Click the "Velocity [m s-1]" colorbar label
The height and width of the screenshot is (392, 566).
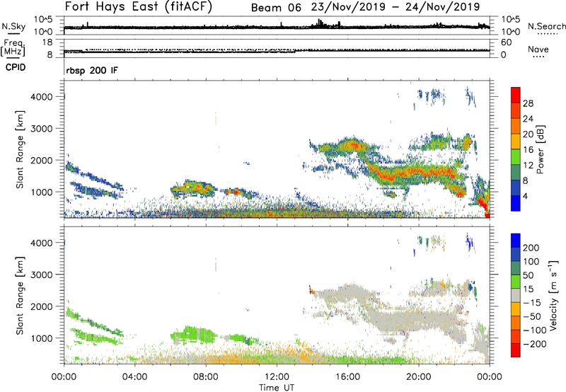pos(553,295)
